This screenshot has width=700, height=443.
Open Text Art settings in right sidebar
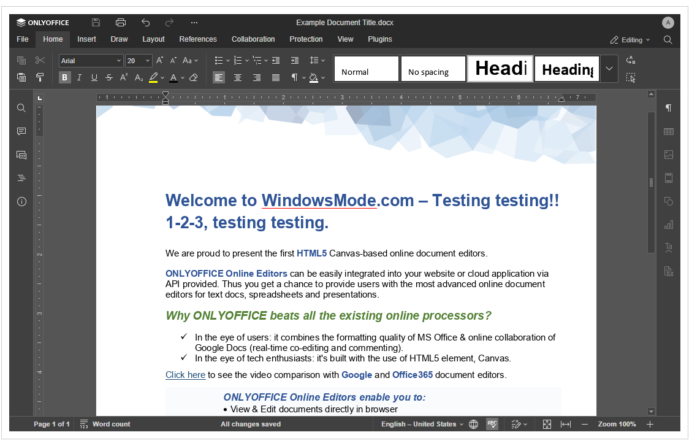click(668, 248)
